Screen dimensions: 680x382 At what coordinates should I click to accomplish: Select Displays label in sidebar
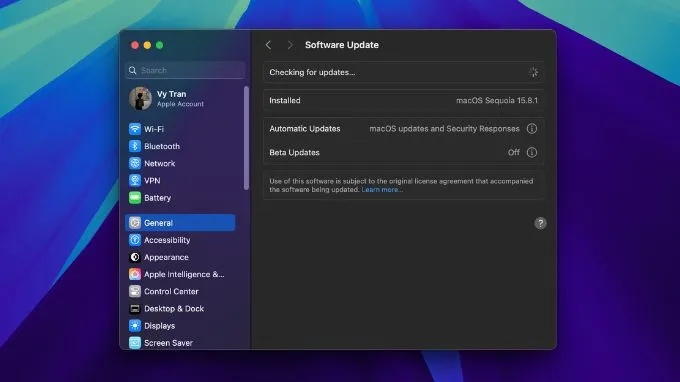[160, 326]
